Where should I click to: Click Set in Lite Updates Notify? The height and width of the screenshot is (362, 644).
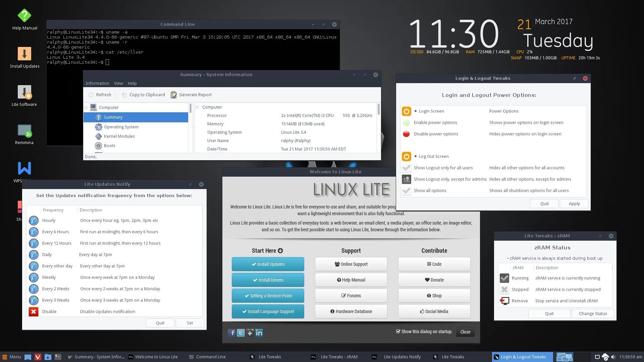point(190,323)
